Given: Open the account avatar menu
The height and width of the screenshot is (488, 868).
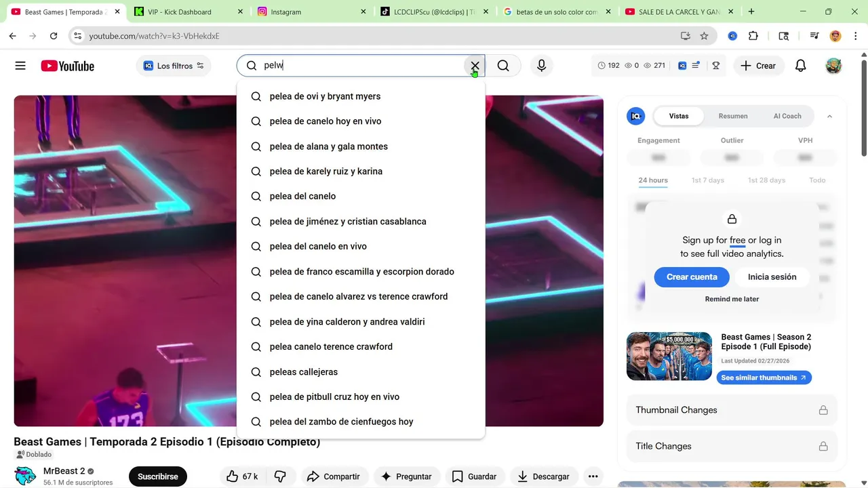Looking at the screenshot, I should pos(833,66).
